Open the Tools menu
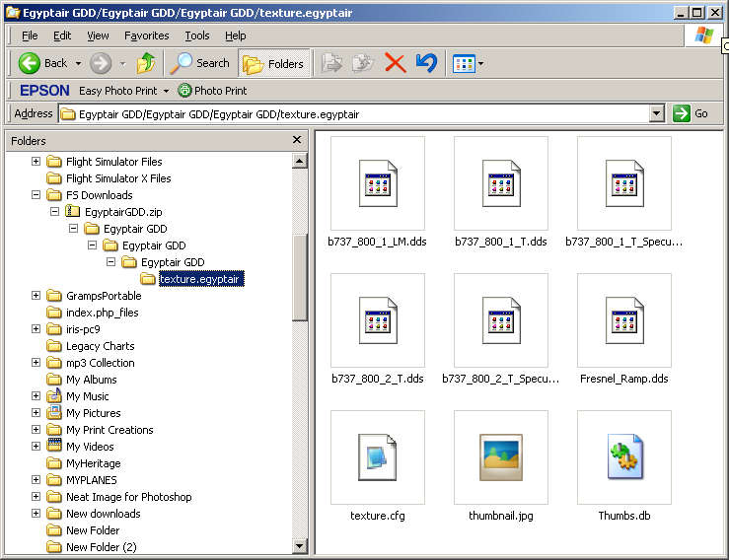Image resolution: width=729 pixels, height=560 pixels. click(x=196, y=35)
